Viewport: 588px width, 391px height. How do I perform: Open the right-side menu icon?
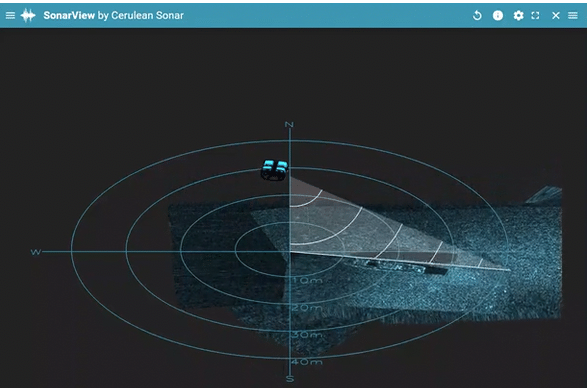[x=573, y=15]
